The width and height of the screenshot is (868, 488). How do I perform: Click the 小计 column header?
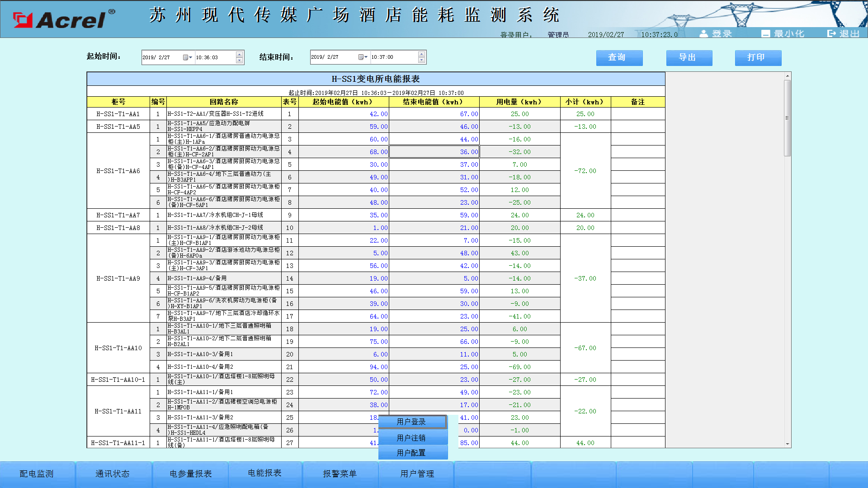[x=585, y=102]
